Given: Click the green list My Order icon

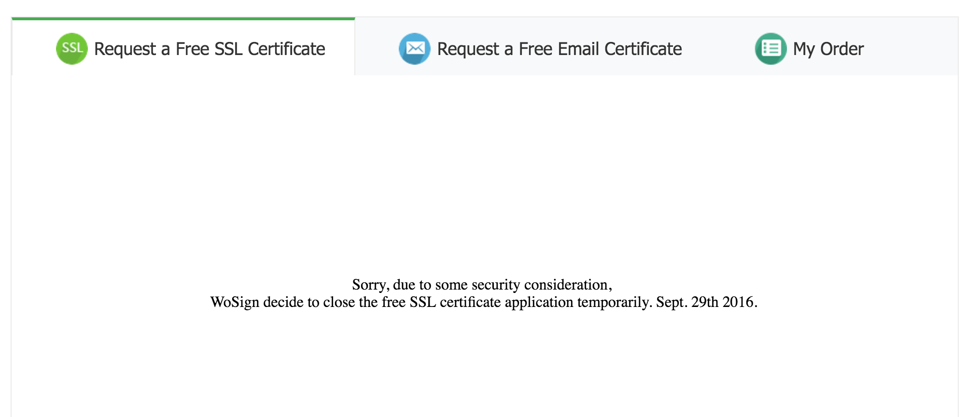Looking at the screenshot, I should [x=770, y=49].
